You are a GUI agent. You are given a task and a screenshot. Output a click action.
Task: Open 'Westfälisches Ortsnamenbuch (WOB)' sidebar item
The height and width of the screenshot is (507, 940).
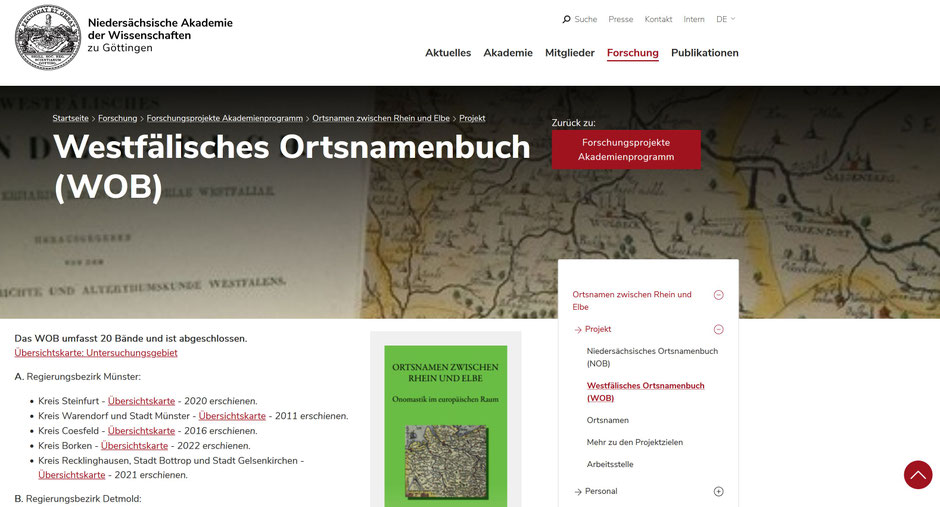pos(646,392)
